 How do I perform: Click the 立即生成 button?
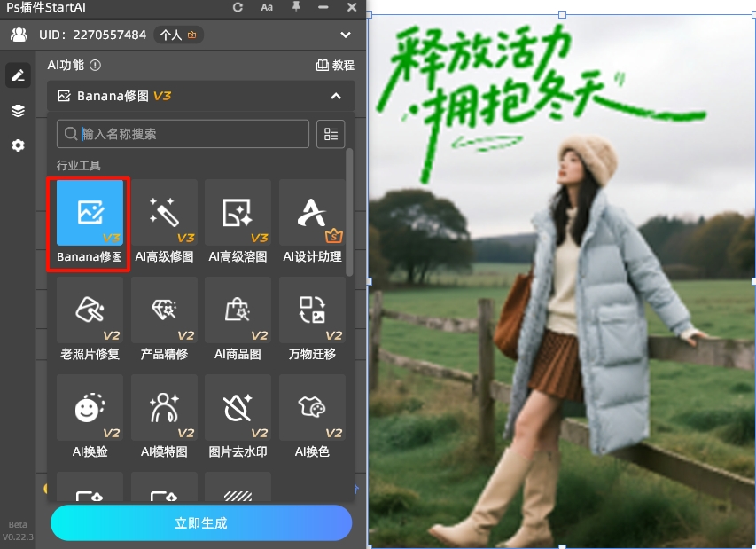[x=200, y=523]
